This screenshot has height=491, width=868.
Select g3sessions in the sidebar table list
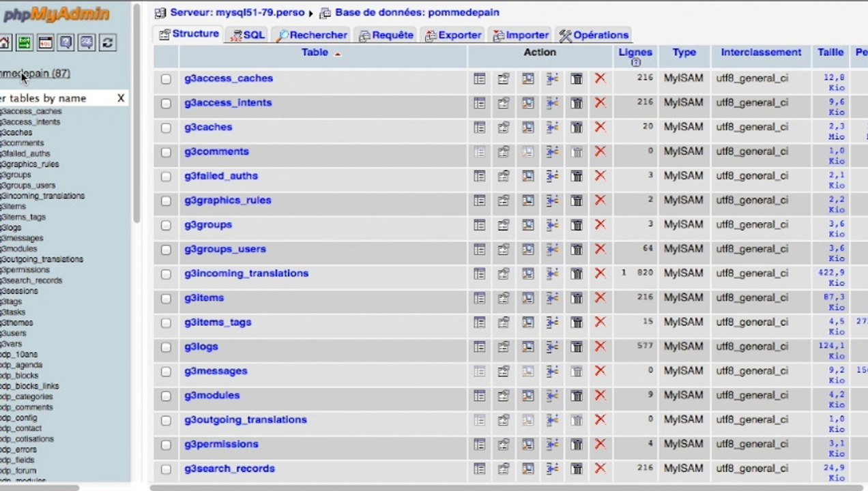(x=19, y=291)
